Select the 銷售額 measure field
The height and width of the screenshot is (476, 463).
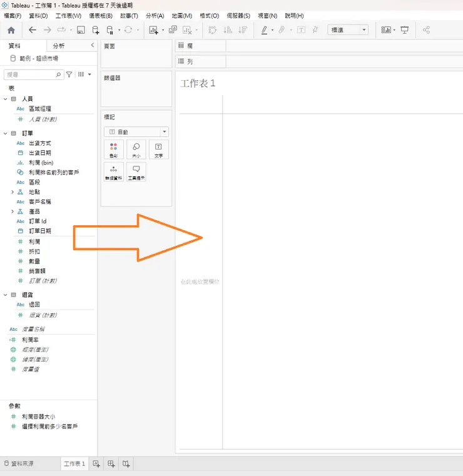tap(37, 271)
